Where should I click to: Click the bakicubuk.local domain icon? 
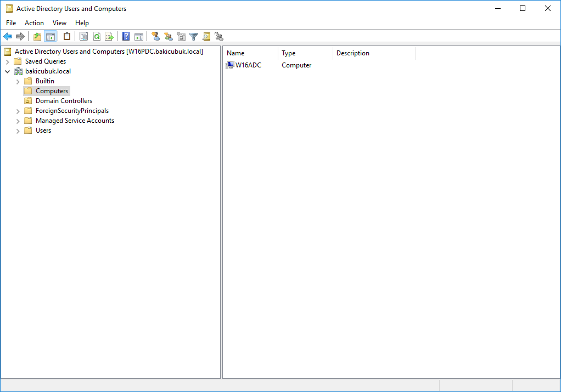pos(18,71)
